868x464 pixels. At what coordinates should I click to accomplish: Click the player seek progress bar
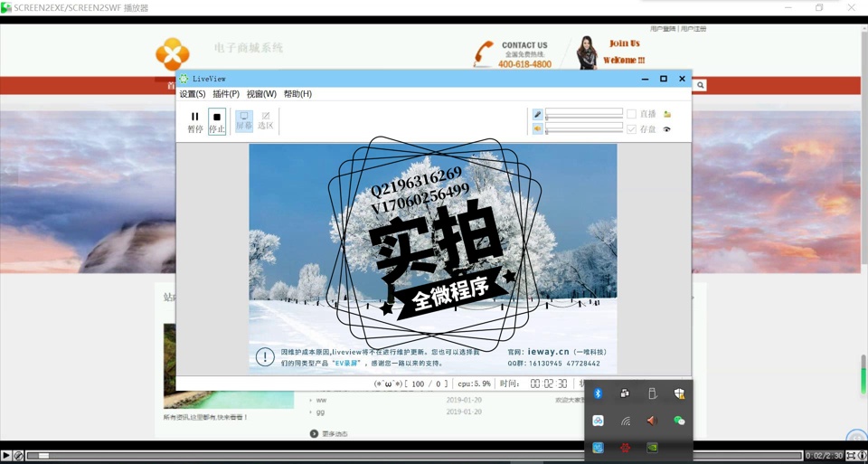tap(414, 455)
